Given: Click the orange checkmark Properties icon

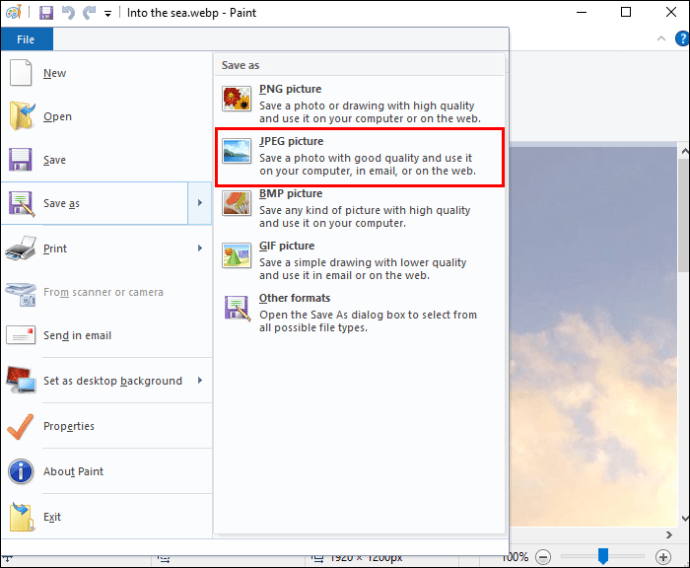Looking at the screenshot, I should 20,426.
